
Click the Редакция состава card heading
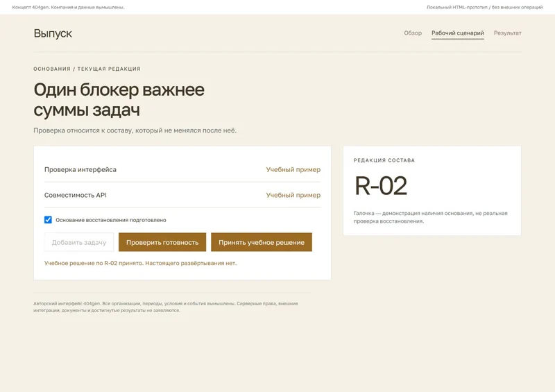(x=384, y=160)
